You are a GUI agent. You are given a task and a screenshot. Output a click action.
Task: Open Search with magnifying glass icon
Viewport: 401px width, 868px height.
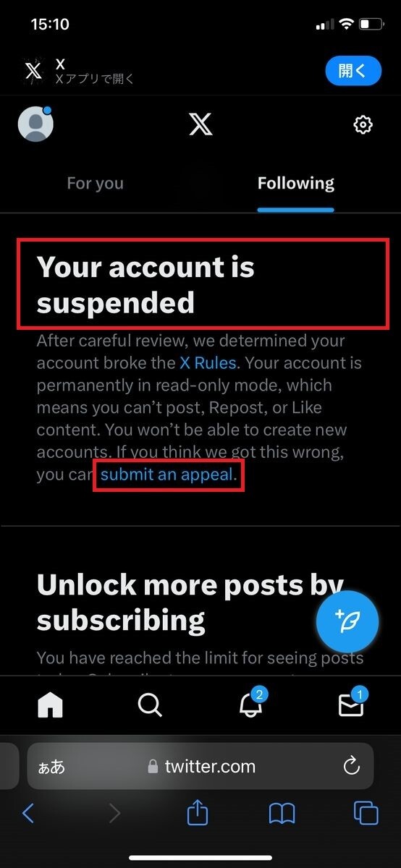pyautogui.click(x=150, y=705)
